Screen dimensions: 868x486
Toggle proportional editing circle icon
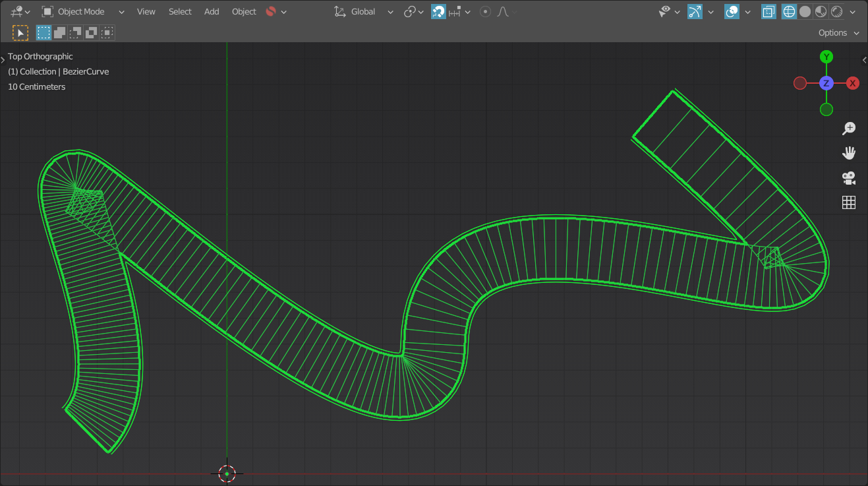[486, 12]
